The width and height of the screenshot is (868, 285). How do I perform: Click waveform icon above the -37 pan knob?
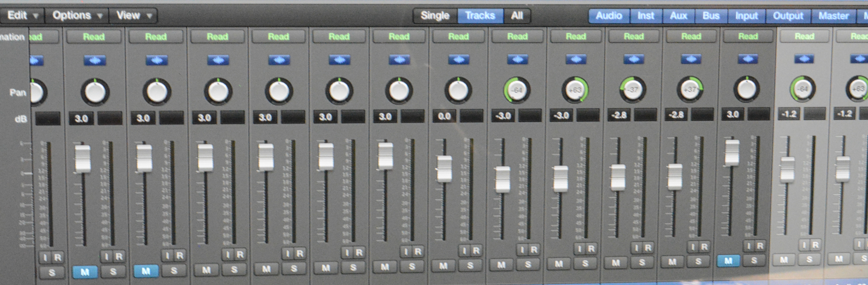coord(634,59)
